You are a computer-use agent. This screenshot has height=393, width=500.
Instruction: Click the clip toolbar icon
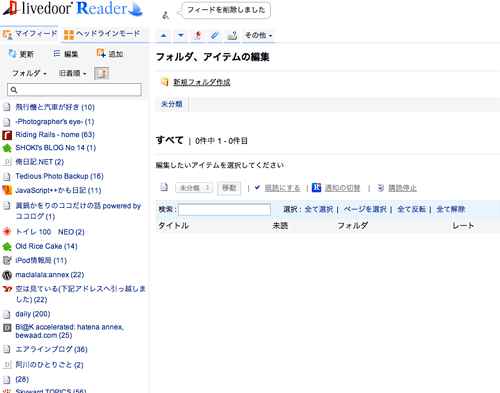(x=215, y=35)
